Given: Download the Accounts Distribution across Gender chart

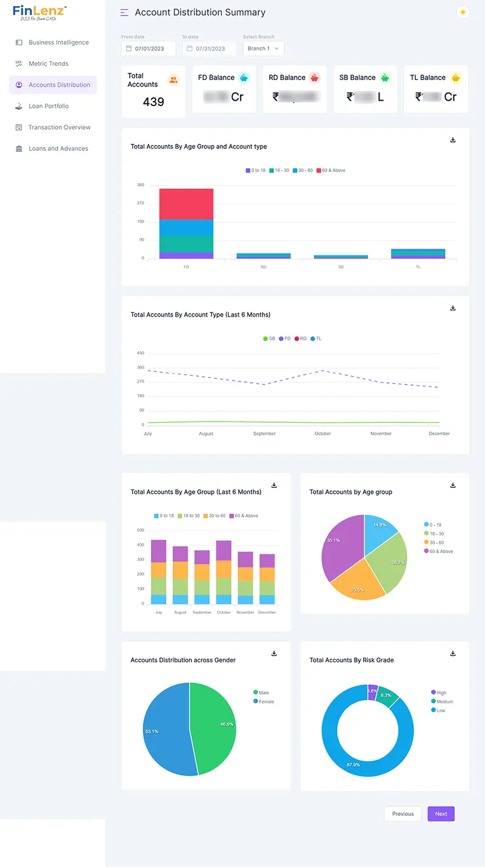Looking at the screenshot, I should 274,653.
